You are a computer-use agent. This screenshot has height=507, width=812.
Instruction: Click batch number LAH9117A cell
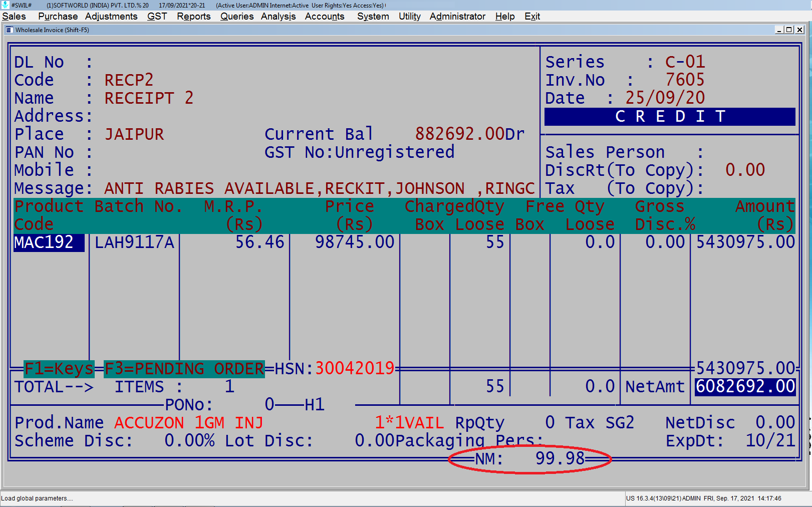point(134,242)
